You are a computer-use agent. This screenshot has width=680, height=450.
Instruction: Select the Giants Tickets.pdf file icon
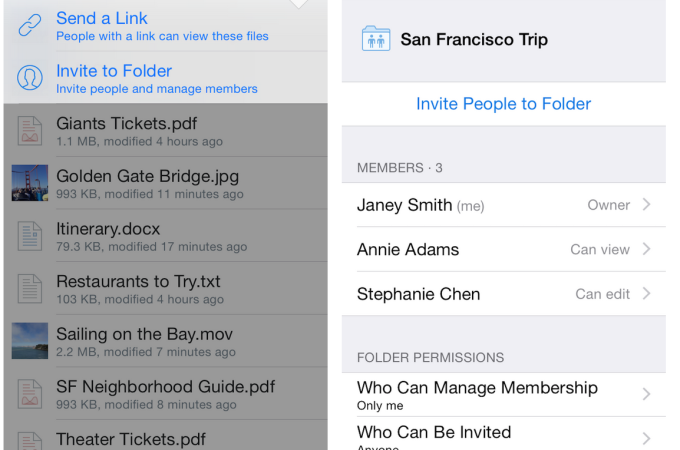(30, 130)
